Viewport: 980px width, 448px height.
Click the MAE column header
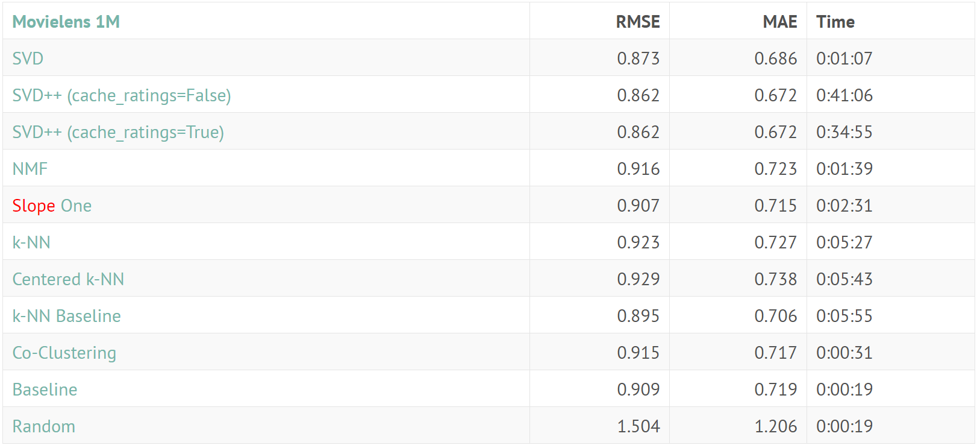779,22
